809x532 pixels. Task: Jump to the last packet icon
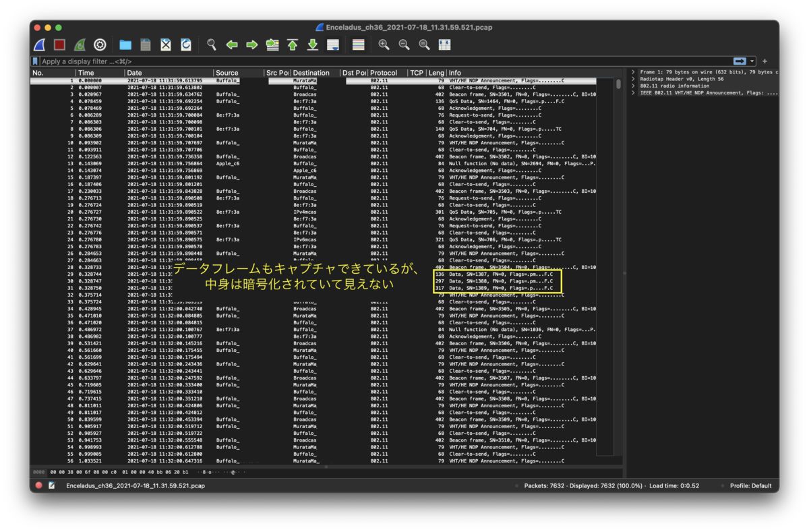(x=313, y=45)
